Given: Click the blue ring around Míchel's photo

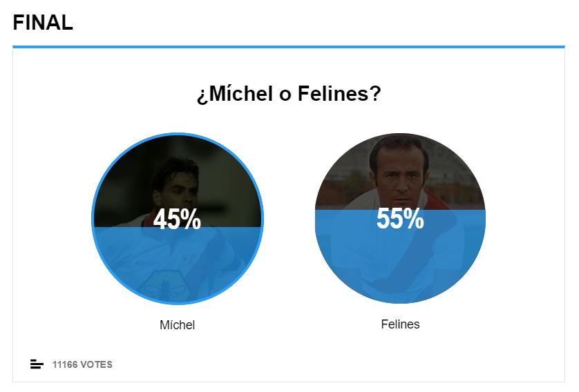Looking at the screenshot, I should (x=93, y=218).
